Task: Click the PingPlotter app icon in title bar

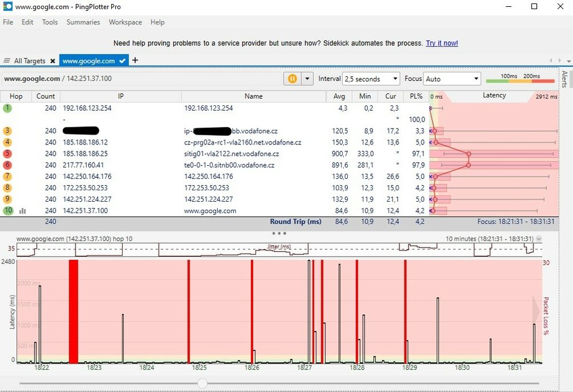Action: [x=7, y=7]
